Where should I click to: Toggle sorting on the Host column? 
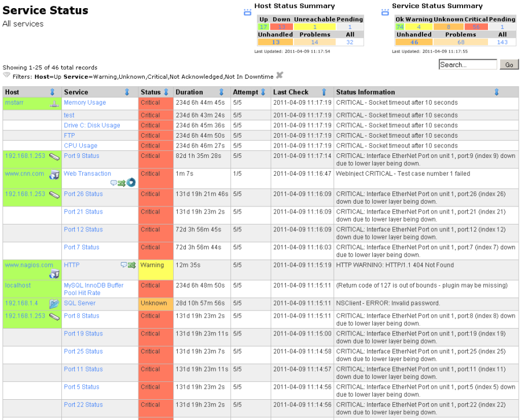[x=52, y=92]
